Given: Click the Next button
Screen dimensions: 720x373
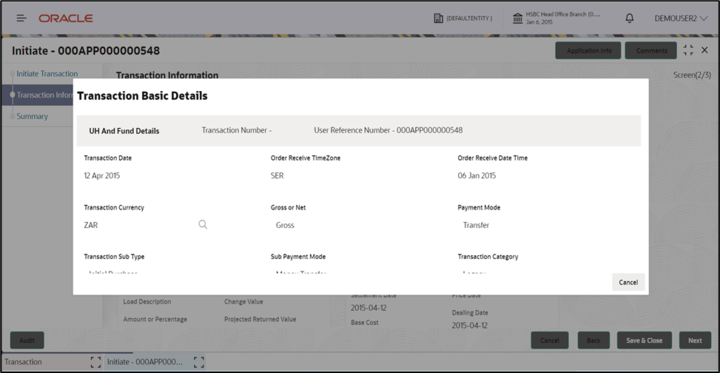Looking at the screenshot, I should tap(695, 340).
